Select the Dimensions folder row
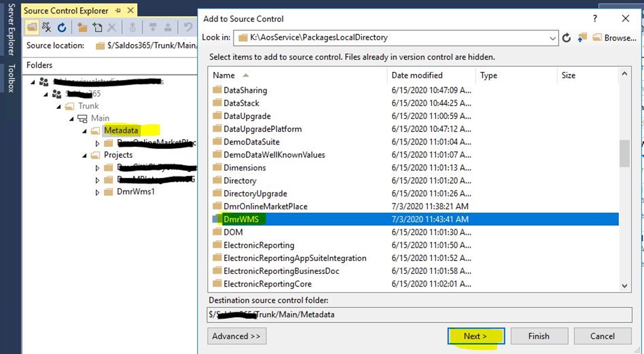Screen dimensions: 644x354 point(414,167)
